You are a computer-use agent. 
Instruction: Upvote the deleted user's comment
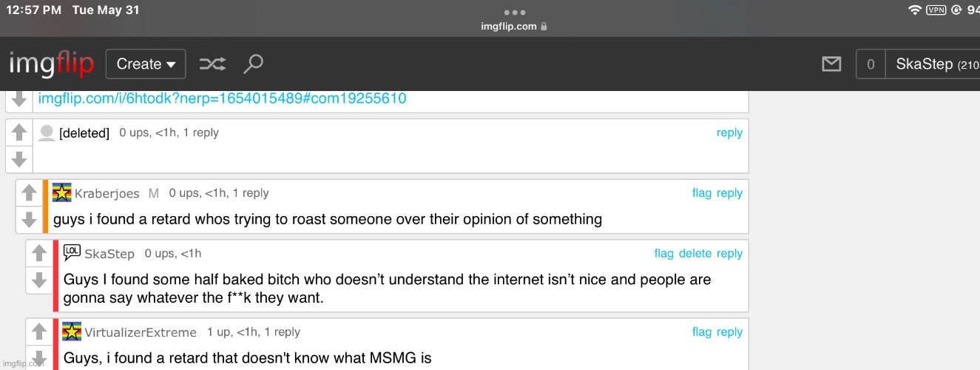(19, 133)
